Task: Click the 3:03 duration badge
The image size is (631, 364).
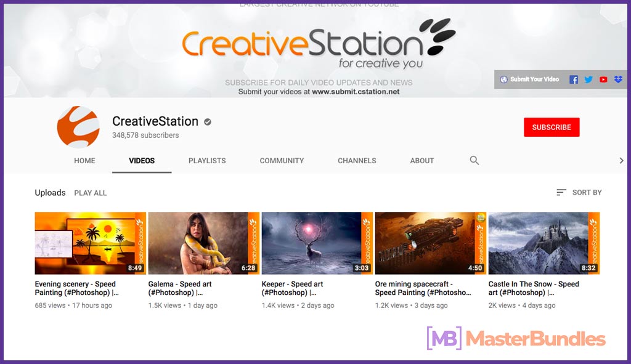Action: coord(361,268)
